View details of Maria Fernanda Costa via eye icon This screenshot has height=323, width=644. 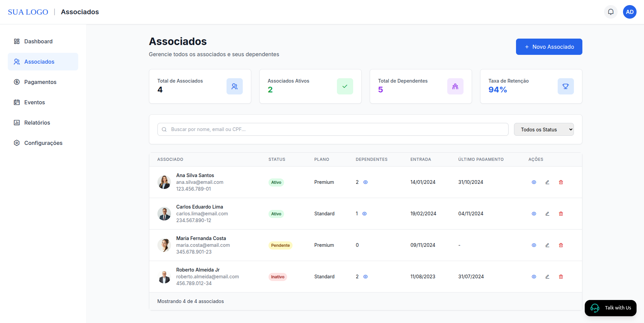point(534,245)
